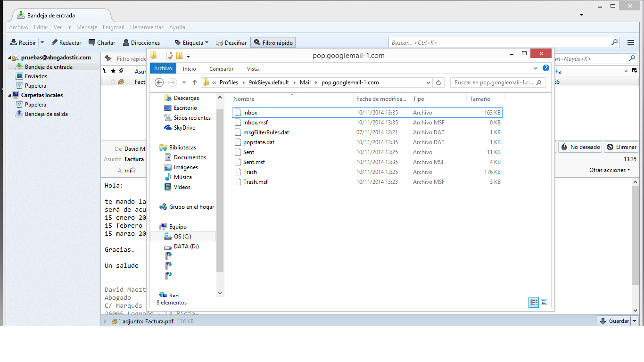This screenshot has width=644, height=362.
Task: Open address bar history dropdown
Action: 428,82
